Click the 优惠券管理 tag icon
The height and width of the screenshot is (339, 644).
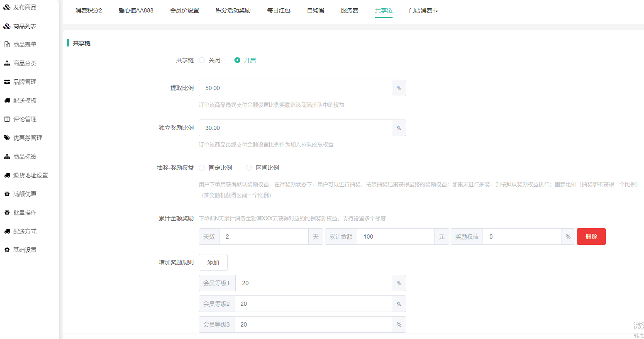coord(7,138)
